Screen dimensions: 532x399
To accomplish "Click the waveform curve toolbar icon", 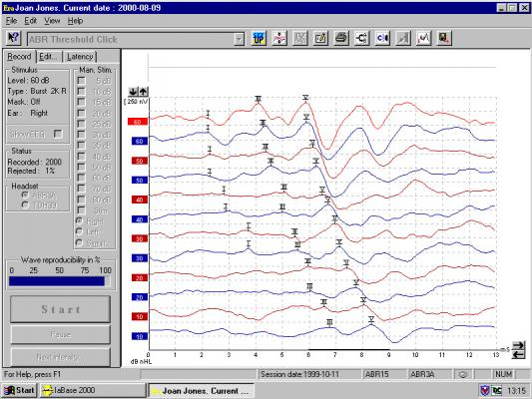I will click(424, 38).
